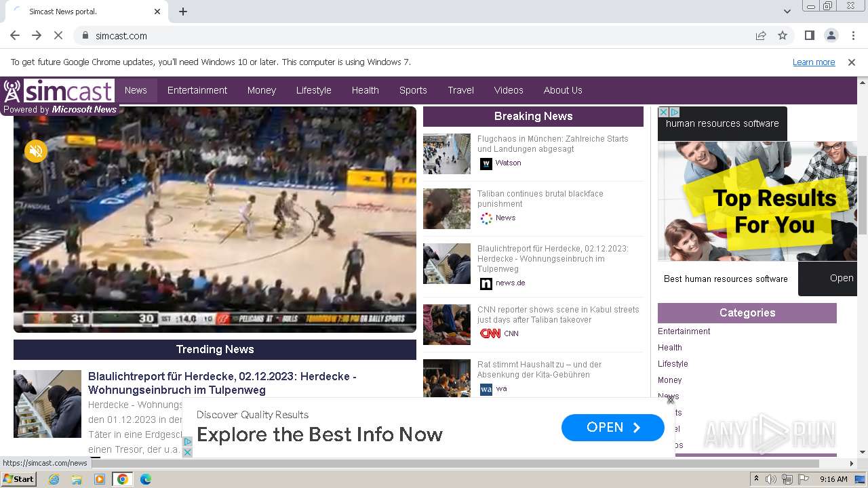Click the Watson source icon
The height and width of the screenshot is (488, 868).
tap(486, 163)
